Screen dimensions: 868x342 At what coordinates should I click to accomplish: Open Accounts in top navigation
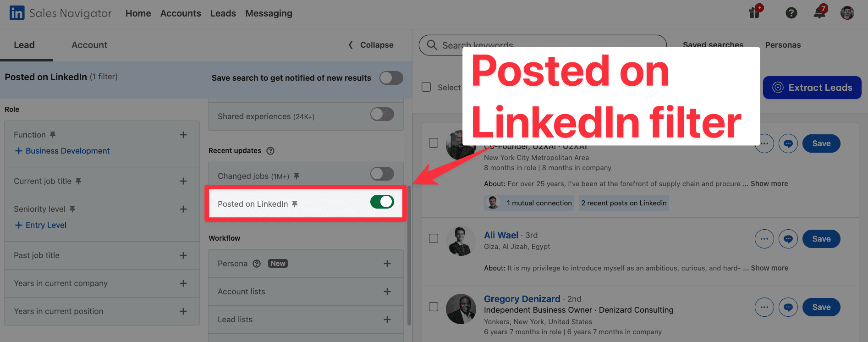pyautogui.click(x=181, y=13)
